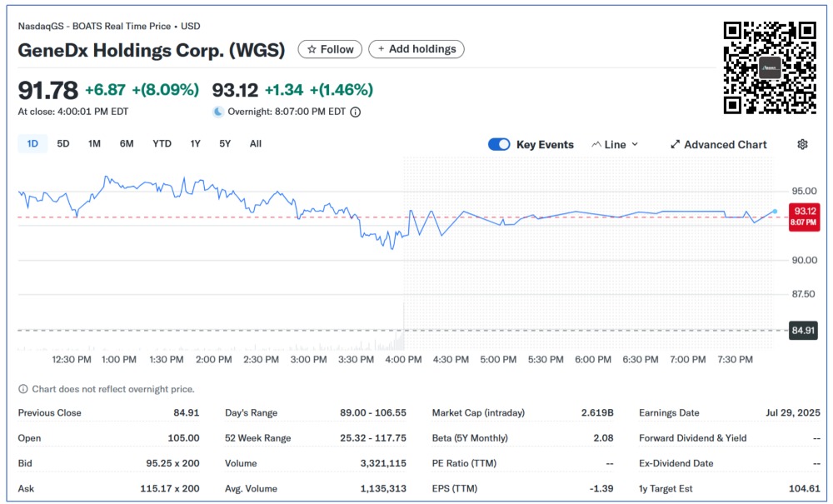Click the Open value 105.00
Screen dimensions: 833x504
point(183,438)
